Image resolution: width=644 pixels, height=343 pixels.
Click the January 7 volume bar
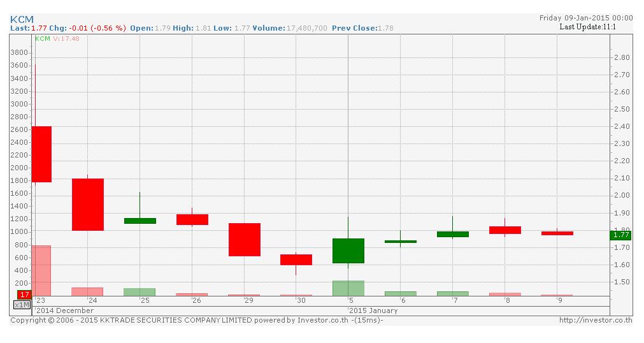(453, 294)
